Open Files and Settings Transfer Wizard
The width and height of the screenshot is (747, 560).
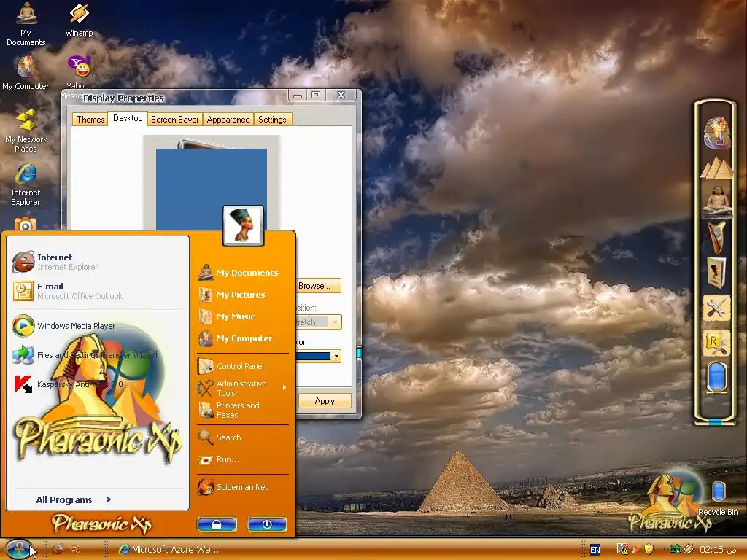pyautogui.click(x=98, y=355)
